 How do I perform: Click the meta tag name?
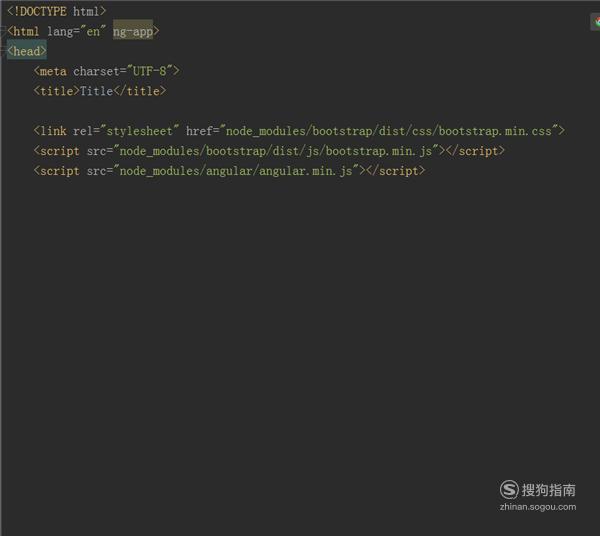tap(53, 71)
